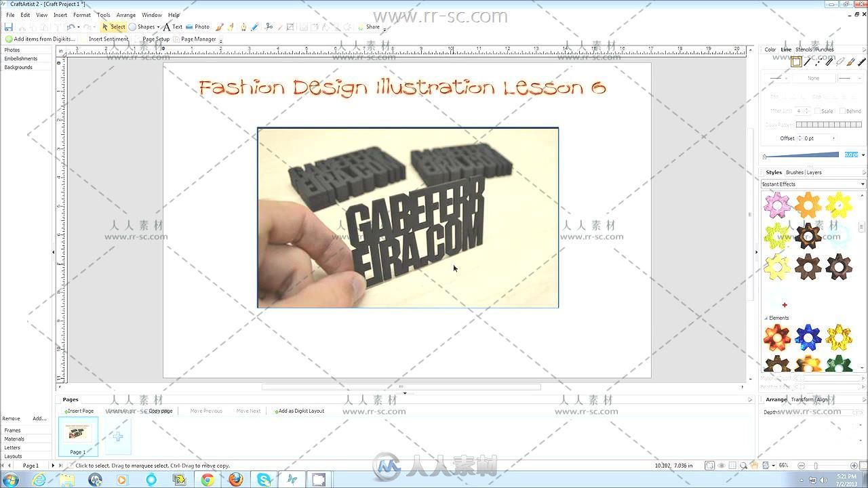Image resolution: width=868 pixels, height=488 pixels.
Task: Click the Save icon in the toolbar
Action: click(x=8, y=27)
